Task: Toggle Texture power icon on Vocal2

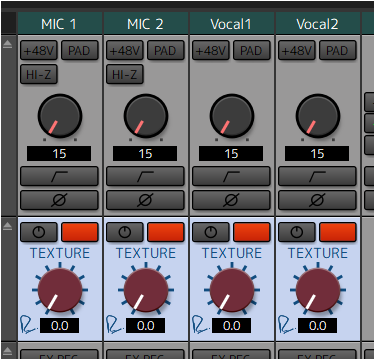Action: coord(297,232)
